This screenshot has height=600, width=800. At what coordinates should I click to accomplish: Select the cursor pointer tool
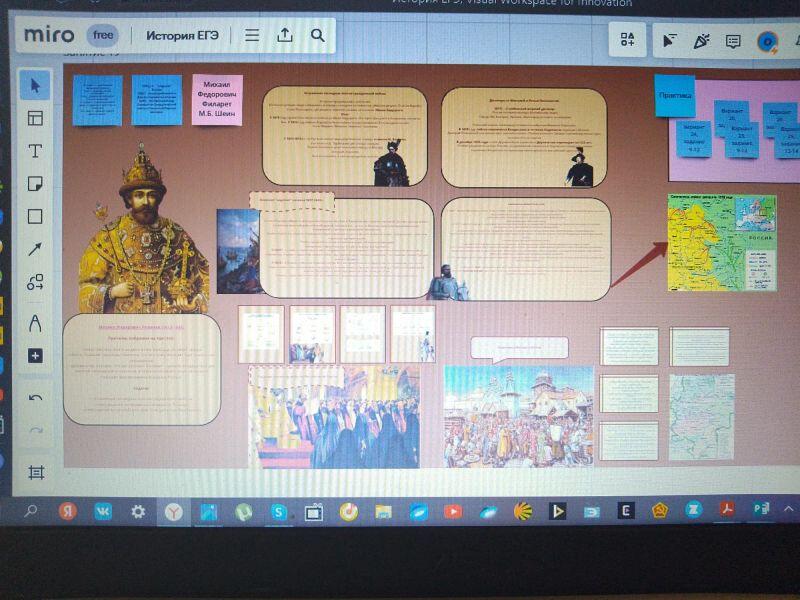[x=36, y=84]
